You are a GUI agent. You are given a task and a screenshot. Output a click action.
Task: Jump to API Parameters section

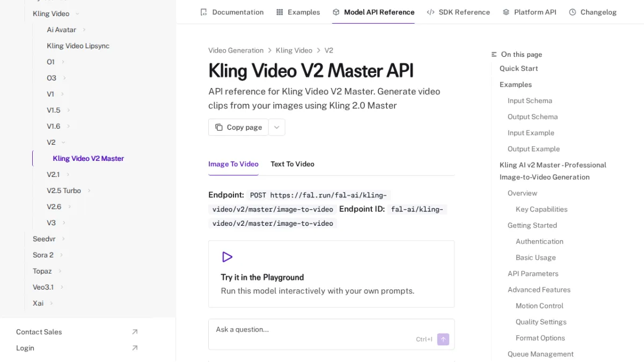(x=533, y=274)
